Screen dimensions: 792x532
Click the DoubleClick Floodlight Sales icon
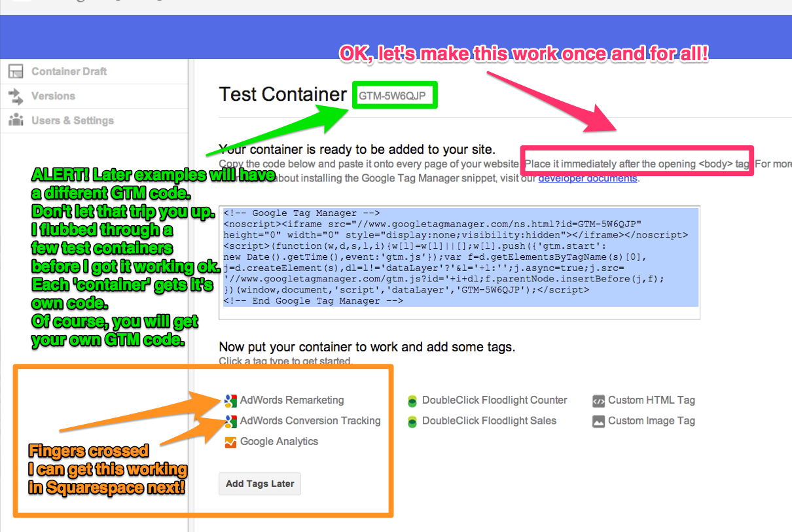412,421
